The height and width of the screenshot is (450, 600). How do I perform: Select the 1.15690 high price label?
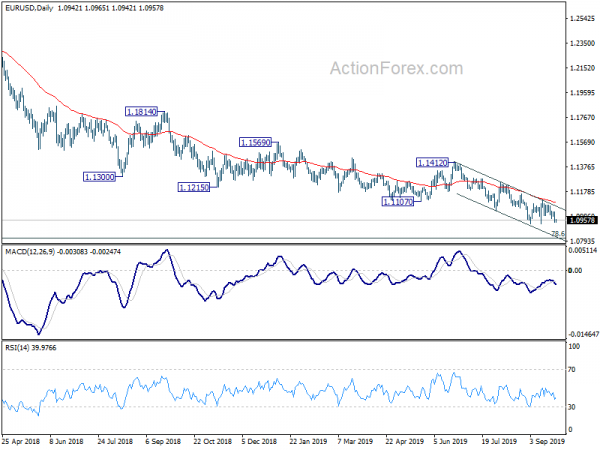click(255, 142)
